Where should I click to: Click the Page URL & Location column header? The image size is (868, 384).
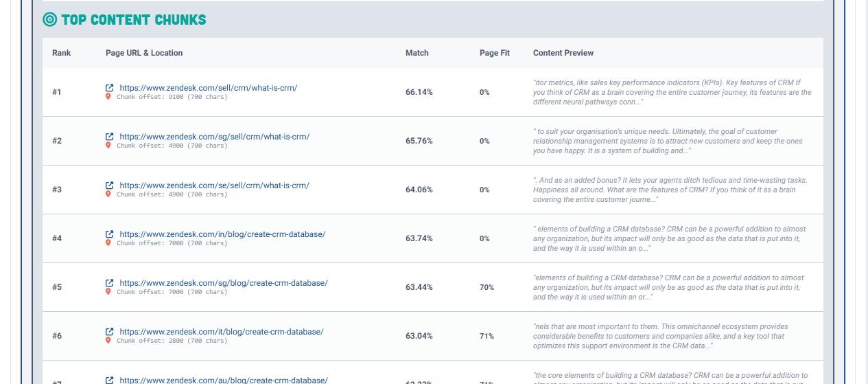tap(144, 53)
